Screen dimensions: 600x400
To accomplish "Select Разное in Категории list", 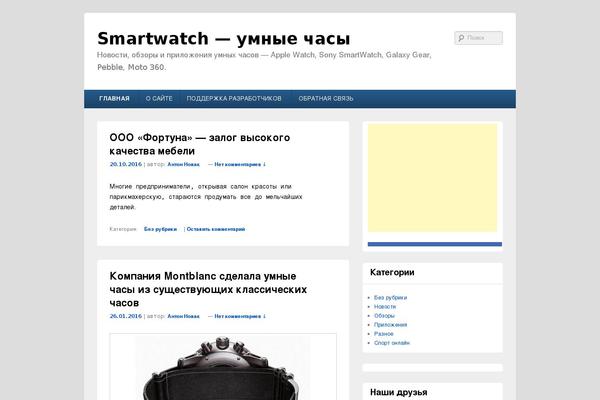I will coord(383,334).
